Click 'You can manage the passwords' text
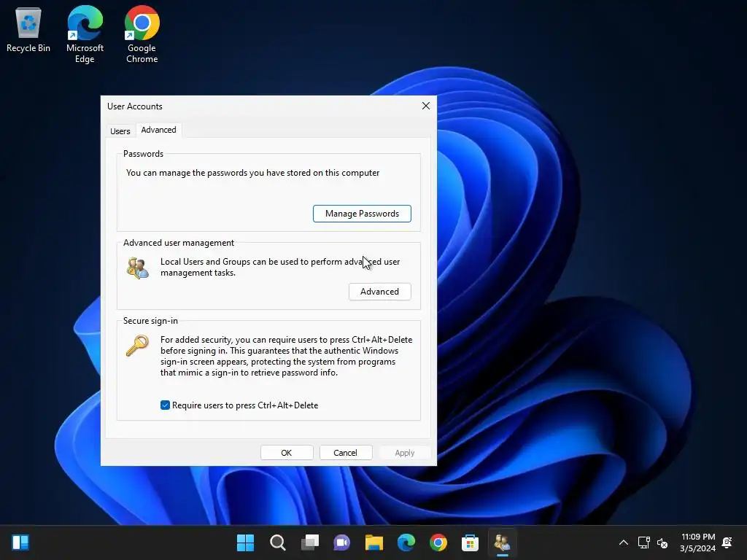This screenshot has width=747, height=560. [x=253, y=173]
